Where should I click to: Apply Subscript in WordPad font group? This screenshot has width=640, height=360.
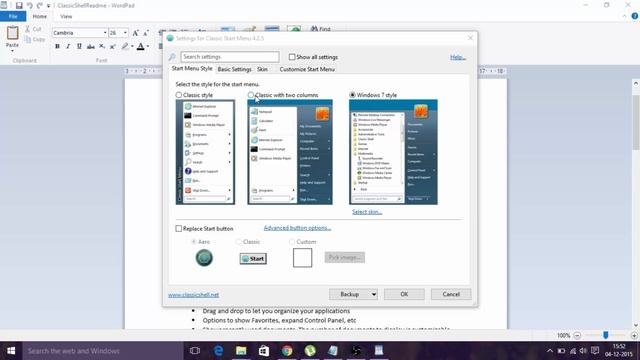tap(102, 46)
